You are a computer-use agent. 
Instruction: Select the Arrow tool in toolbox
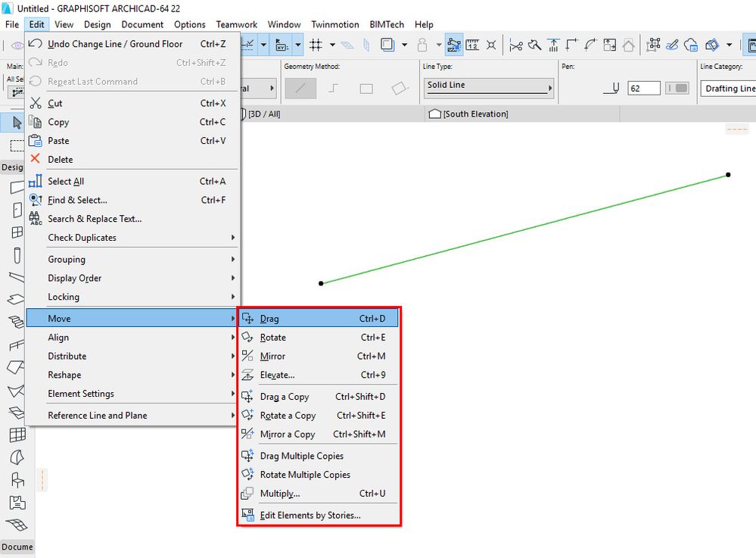click(17, 123)
